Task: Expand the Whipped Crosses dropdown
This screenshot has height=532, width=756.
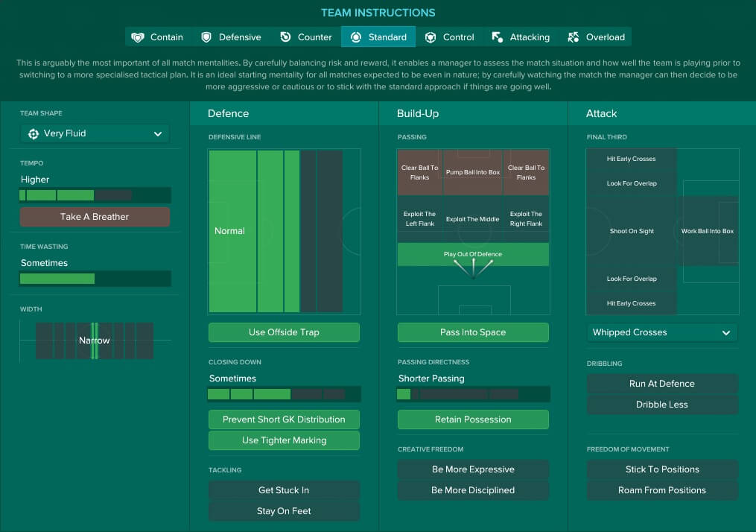Action: coord(661,332)
